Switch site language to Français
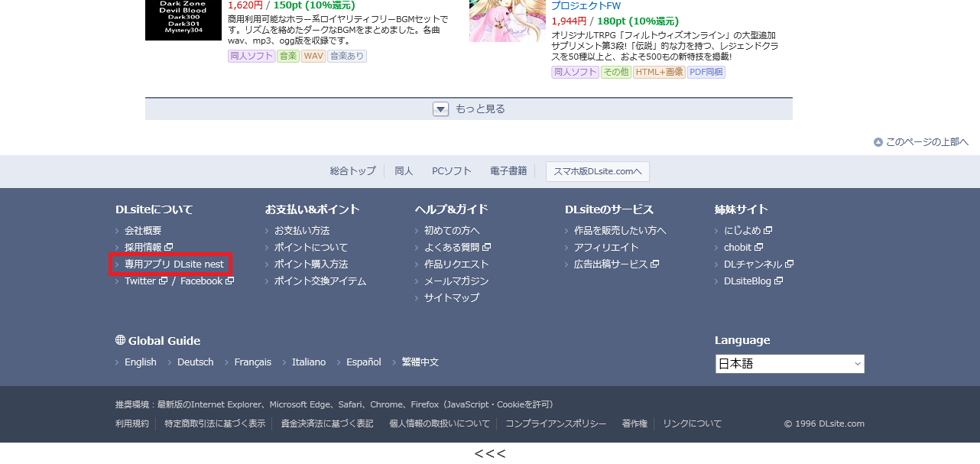This screenshot has height=464, width=980. 253,362
